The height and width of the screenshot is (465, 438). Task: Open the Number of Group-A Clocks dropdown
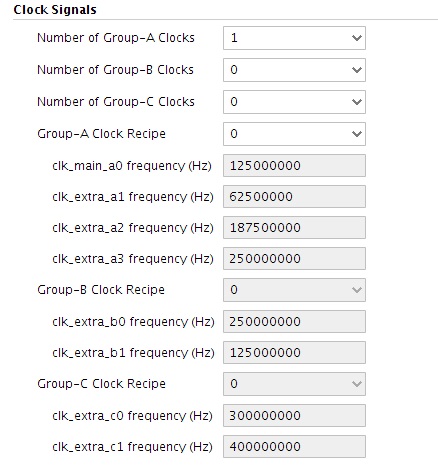(294, 38)
